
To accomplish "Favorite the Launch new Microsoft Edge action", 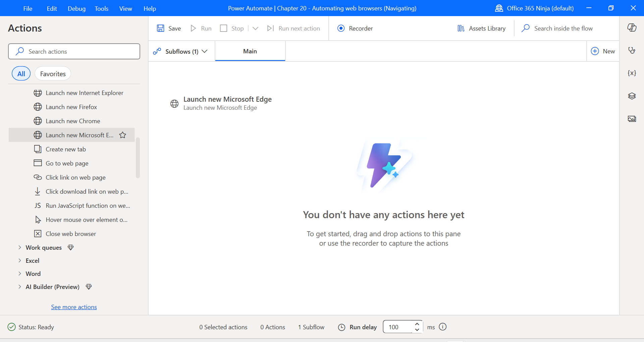I will coord(122,135).
